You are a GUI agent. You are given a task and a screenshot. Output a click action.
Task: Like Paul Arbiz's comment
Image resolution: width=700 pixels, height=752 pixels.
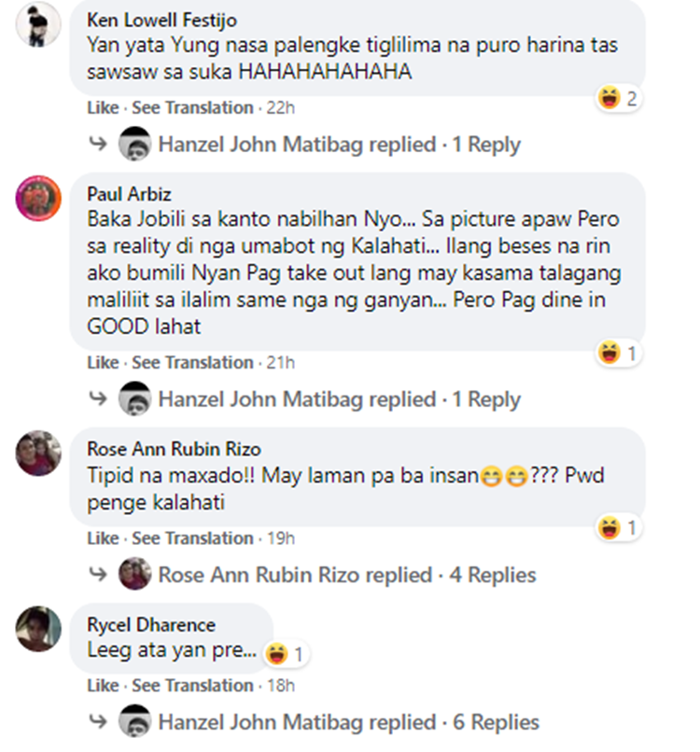point(103,363)
